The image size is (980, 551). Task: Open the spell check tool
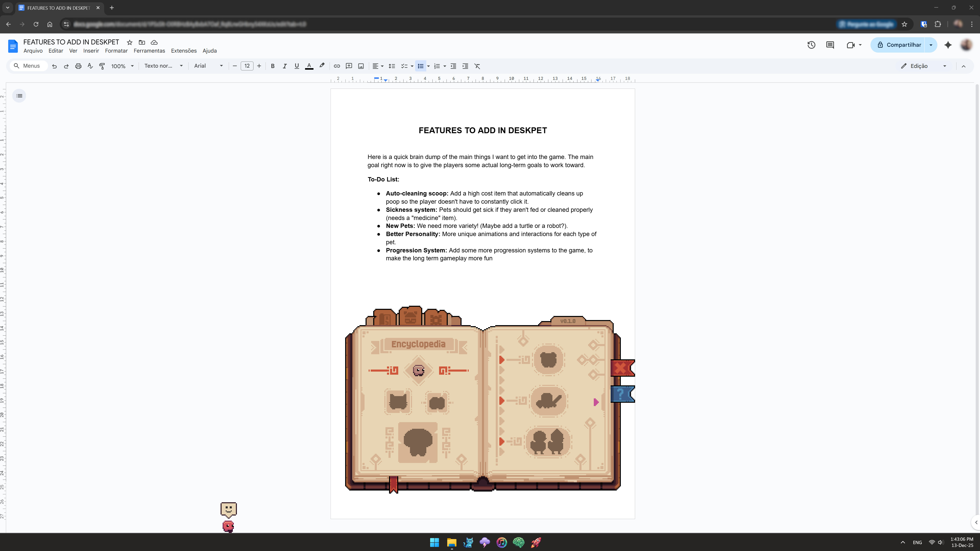tap(90, 66)
